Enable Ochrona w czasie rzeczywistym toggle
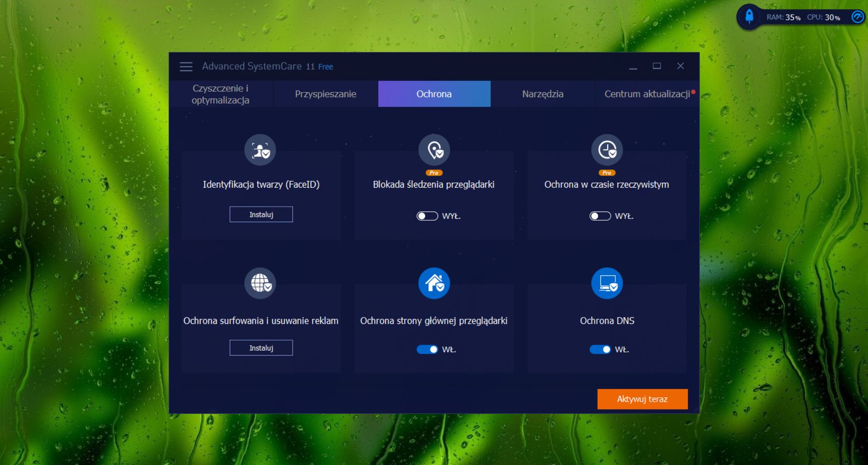This screenshot has width=868, height=465. [x=600, y=216]
